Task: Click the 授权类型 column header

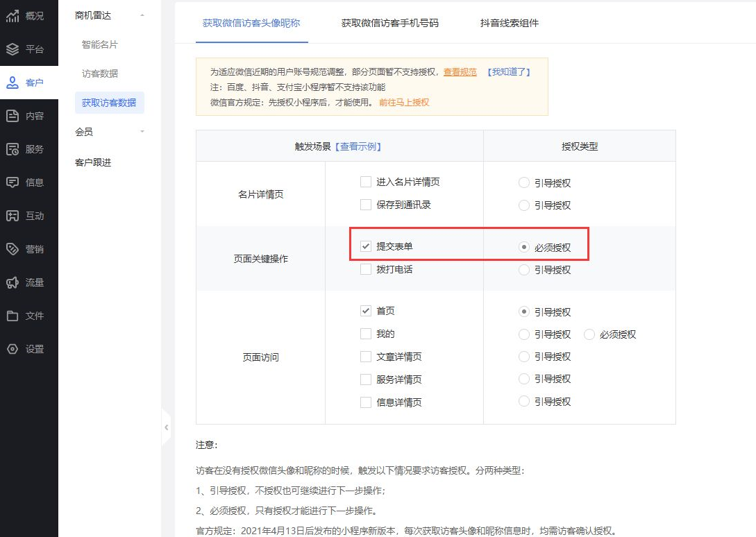Action: 580,146
